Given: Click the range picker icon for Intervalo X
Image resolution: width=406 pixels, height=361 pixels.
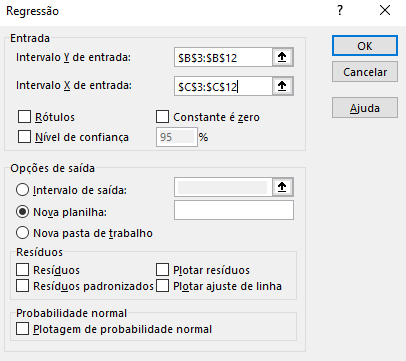Looking at the screenshot, I should point(282,86).
